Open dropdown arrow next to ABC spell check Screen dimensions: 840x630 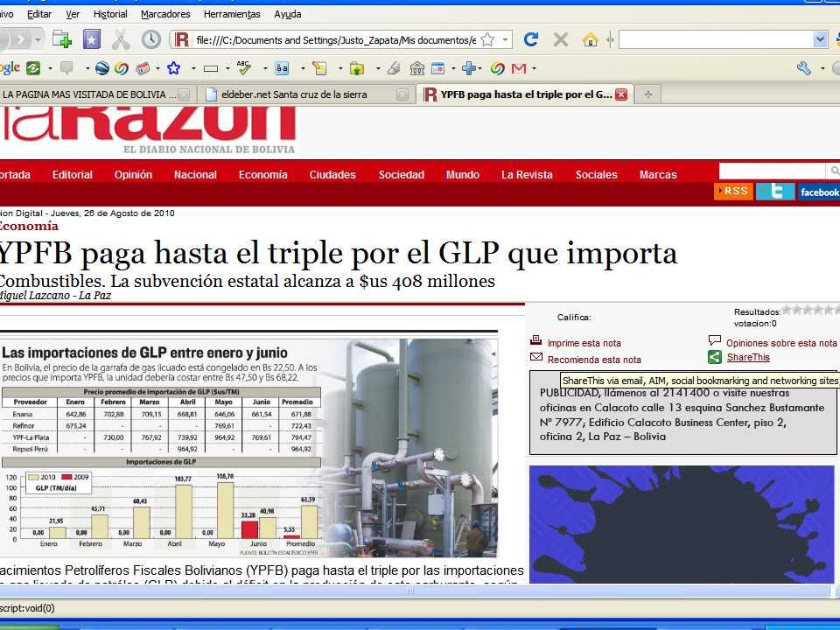(264, 68)
